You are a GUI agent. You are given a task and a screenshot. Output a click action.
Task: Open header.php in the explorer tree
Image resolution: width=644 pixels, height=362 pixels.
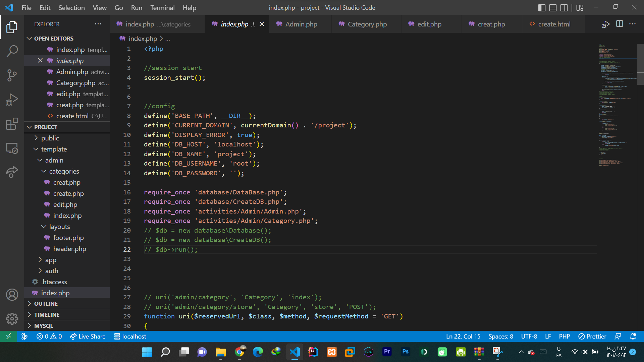[x=69, y=249]
